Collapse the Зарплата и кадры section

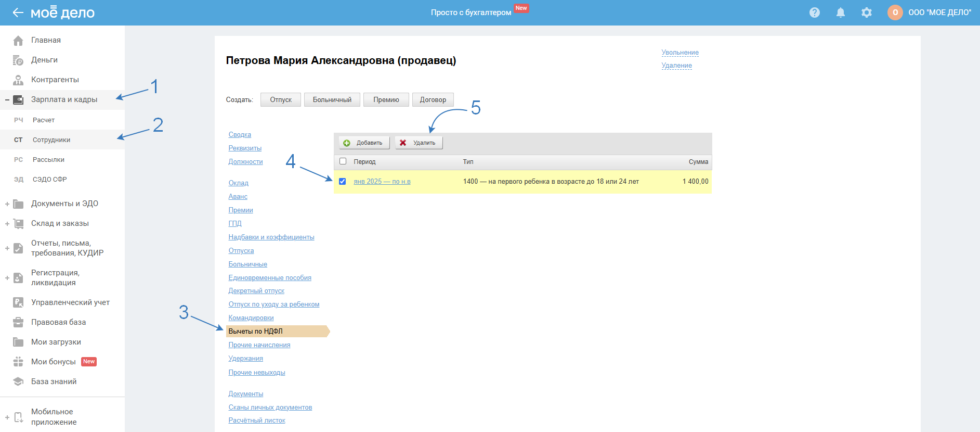tap(7, 99)
